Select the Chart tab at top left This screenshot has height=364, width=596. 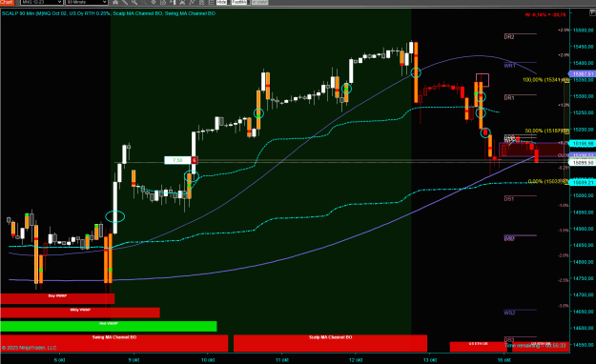7,2
